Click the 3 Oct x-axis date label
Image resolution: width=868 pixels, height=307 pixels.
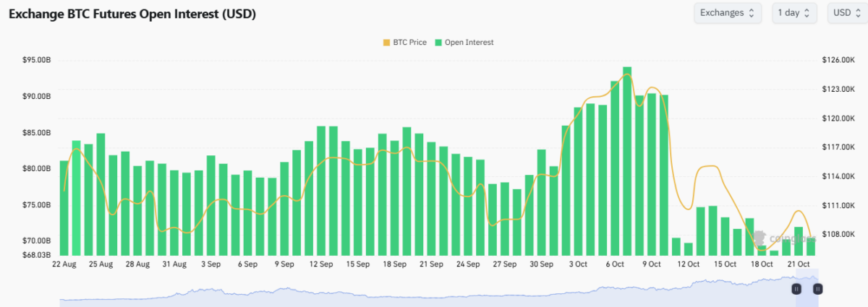(578, 264)
